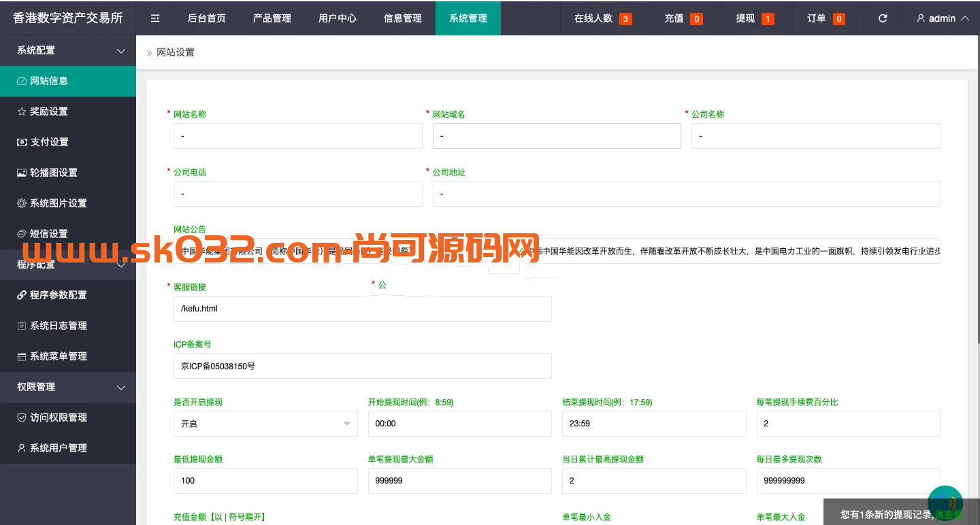980x525 pixels.
Task: Select the 系统图片设置 gear icon
Action: pos(22,203)
